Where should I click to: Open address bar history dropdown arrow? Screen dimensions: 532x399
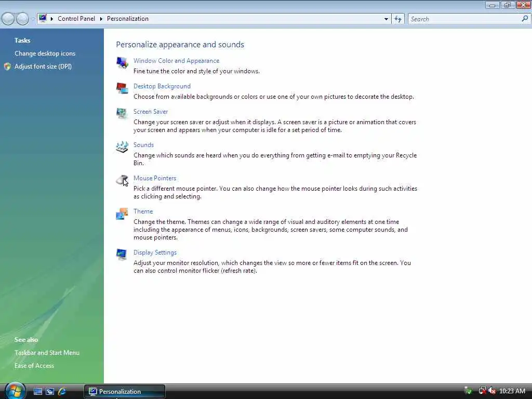click(x=386, y=19)
